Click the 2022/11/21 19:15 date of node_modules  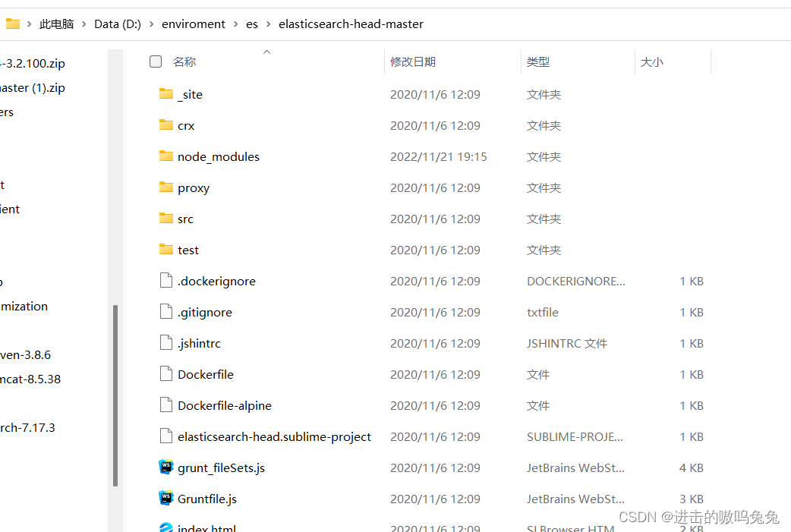coord(438,157)
